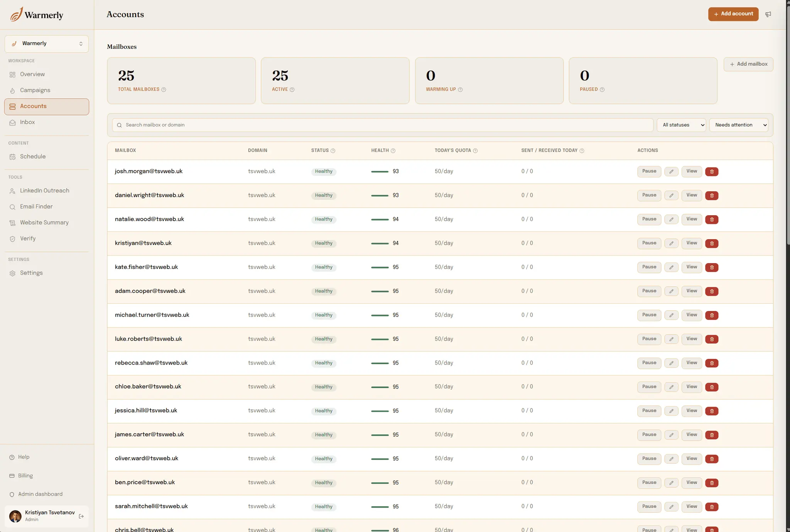Click the Add account button
Viewport: 790px width, 532px height.
click(x=733, y=14)
